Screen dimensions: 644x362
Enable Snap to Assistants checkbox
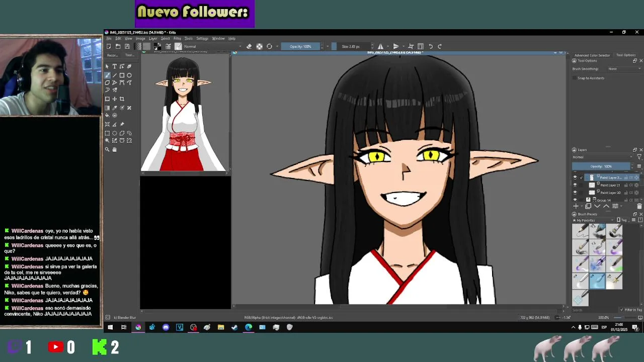[x=575, y=78]
